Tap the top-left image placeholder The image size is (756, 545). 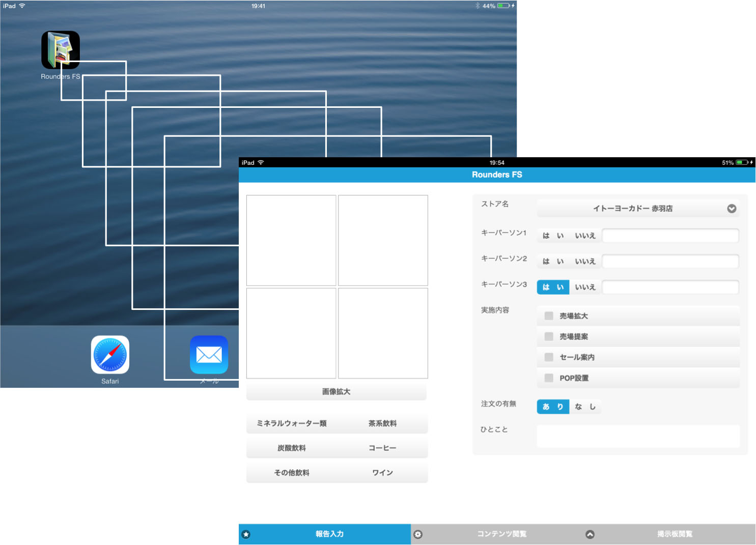tap(291, 241)
